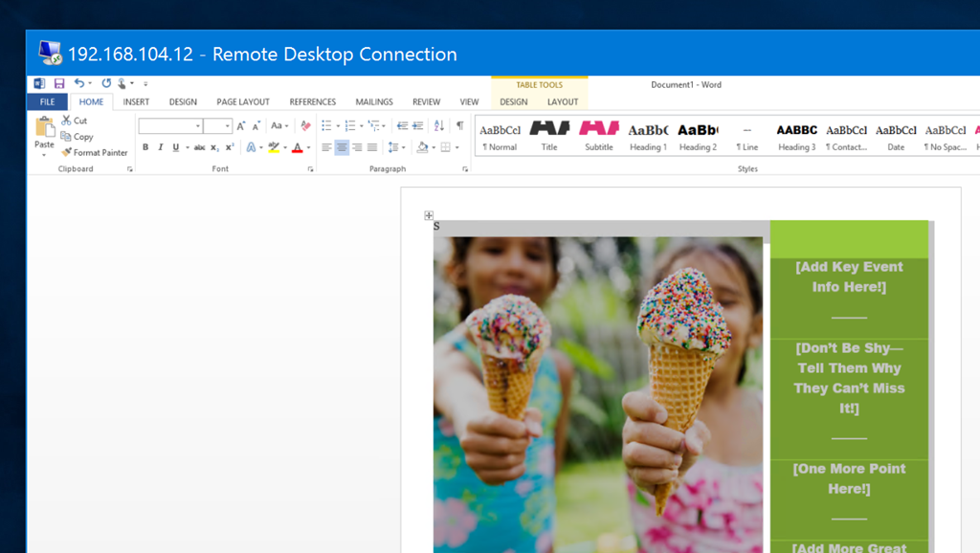Switch to the INSERT ribbon tab
The width and height of the screenshot is (980, 553).
point(136,101)
